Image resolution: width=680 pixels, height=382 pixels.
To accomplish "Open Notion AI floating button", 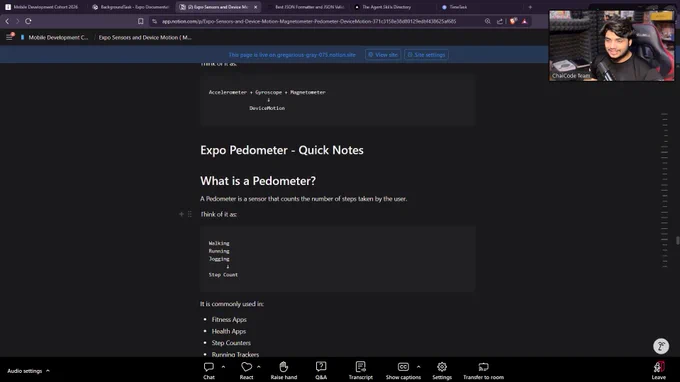I will (x=661, y=346).
